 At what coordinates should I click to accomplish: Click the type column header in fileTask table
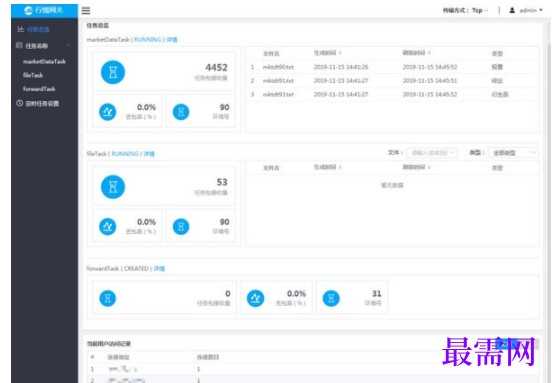(497, 168)
